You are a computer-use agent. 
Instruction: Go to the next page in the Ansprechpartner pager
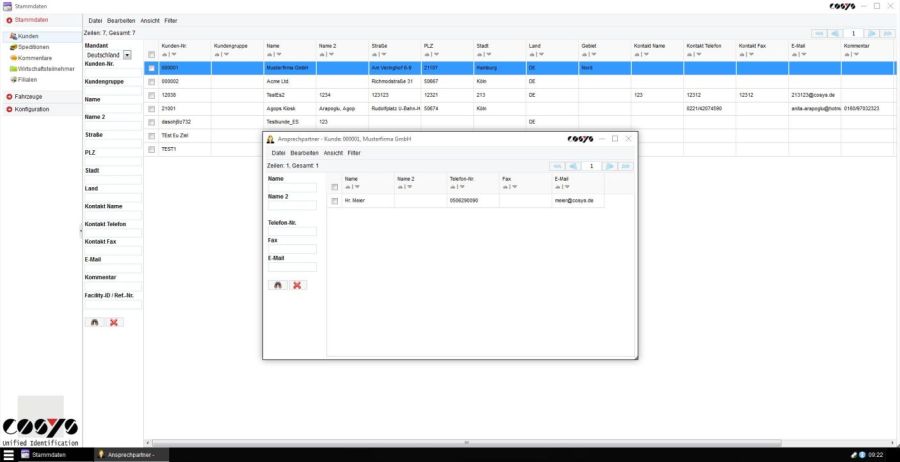click(x=610, y=166)
